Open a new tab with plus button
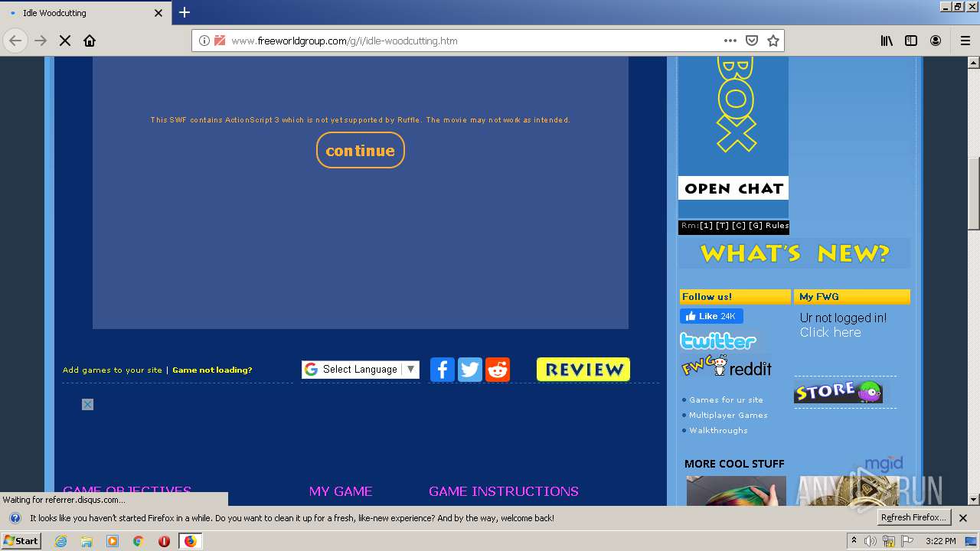This screenshot has height=551, width=980. point(185,12)
